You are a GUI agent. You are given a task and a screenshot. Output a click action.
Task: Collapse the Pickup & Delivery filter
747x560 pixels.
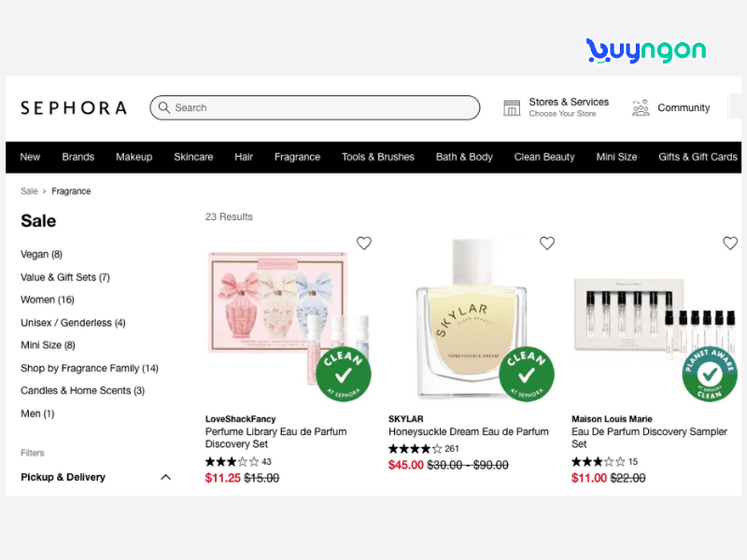(165, 477)
